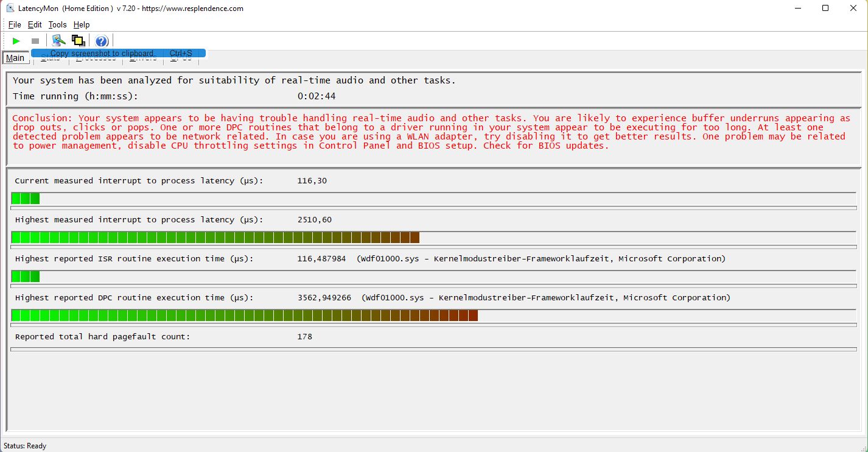868x452 pixels.
Task: Click the highest measured interrupt latency bar
Action: click(x=433, y=238)
